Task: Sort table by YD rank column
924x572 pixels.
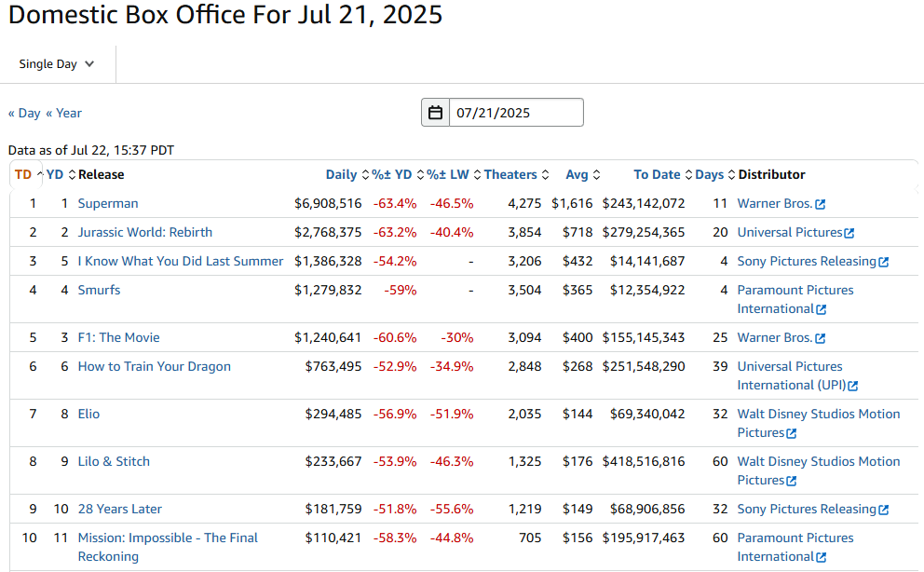Action: [61, 174]
